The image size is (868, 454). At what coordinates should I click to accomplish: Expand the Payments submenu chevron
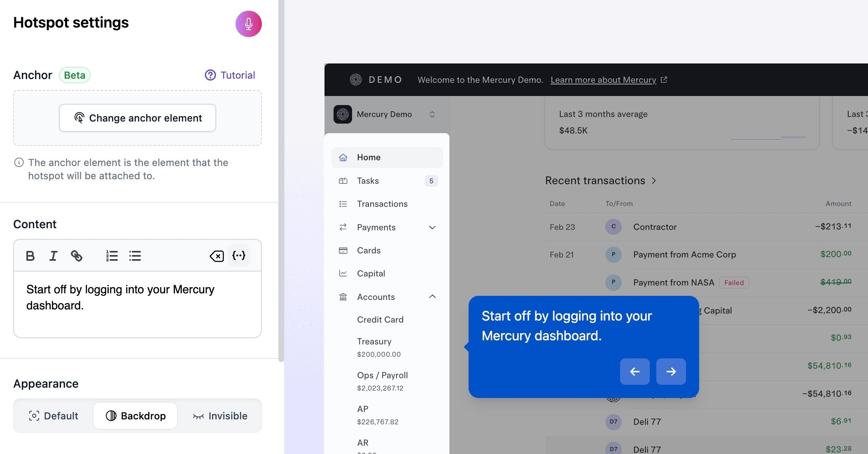[x=432, y=227]
